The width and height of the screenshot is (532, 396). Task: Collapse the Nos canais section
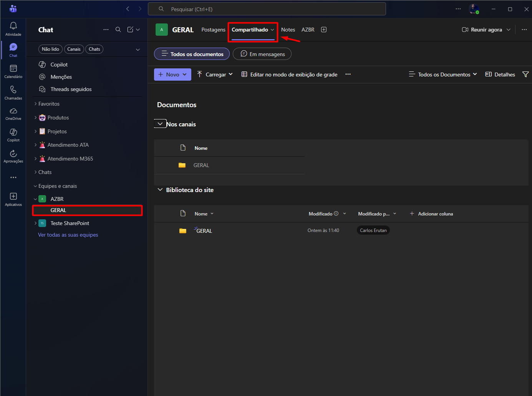(160, 124)
